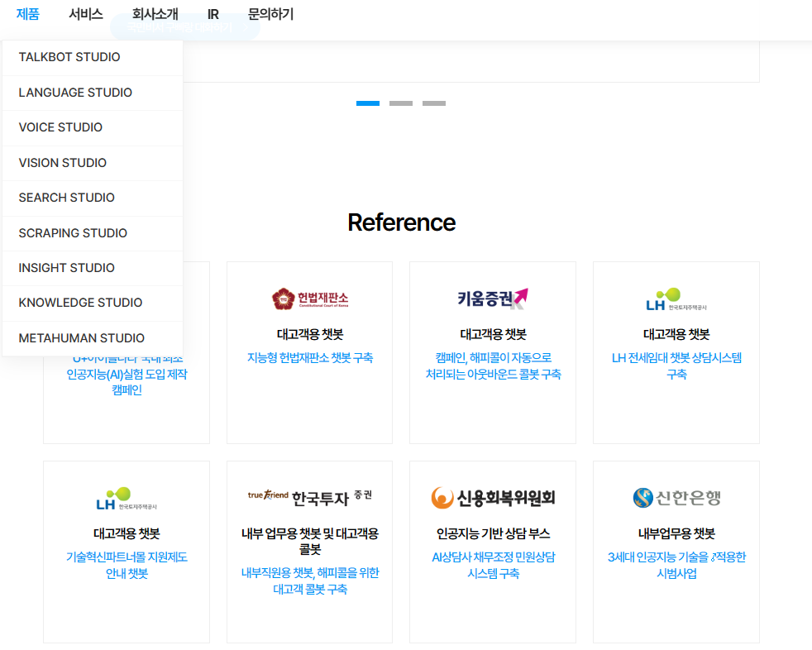Click 대고객용 챗봇 title under 키움증권
Screen dimensions: 812x650
(x=493, y=335)
